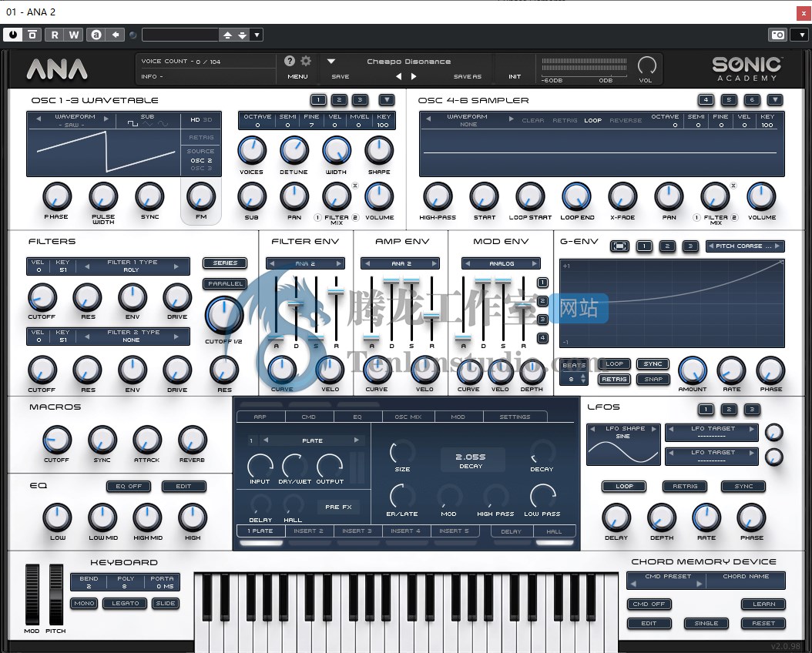Adjust Amp Env Release slider

click(x=431, y=315)
